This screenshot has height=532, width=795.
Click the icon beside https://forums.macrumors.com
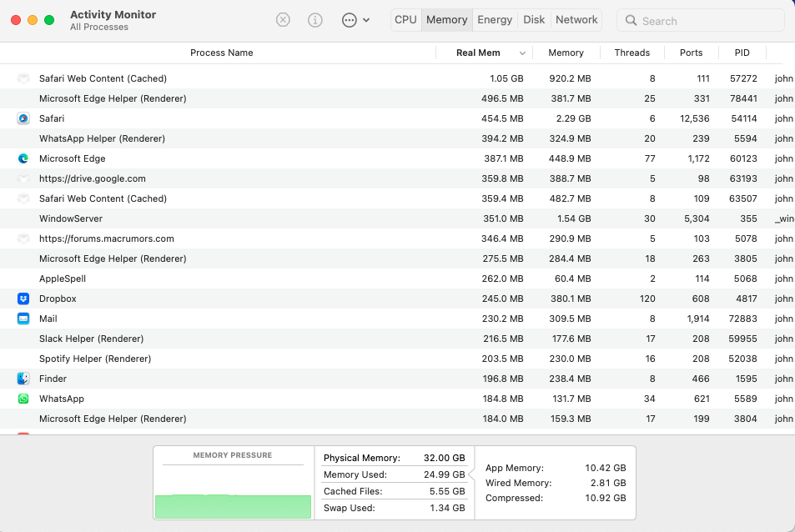click(x=23, y=238)
